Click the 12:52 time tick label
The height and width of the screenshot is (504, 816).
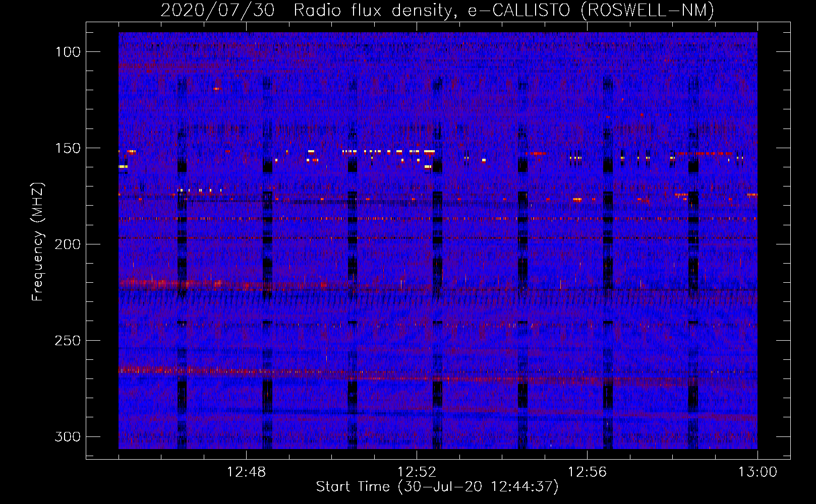[x=417, y=472]
